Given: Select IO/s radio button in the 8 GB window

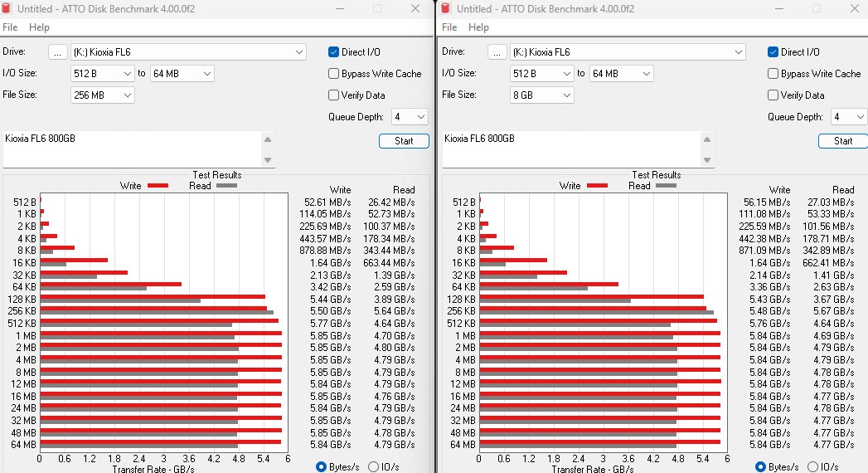Looking at the screenshot, I should pyautogui.click(x=812, y=467).
